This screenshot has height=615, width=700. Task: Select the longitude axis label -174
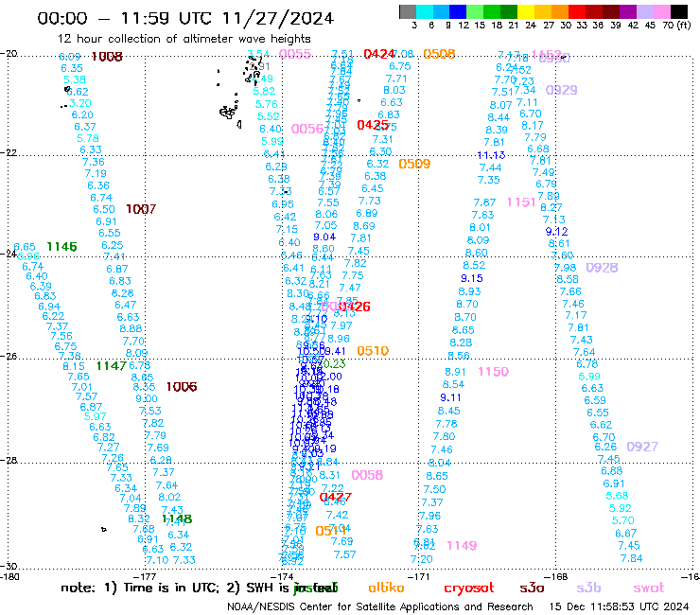pos(282,577)
